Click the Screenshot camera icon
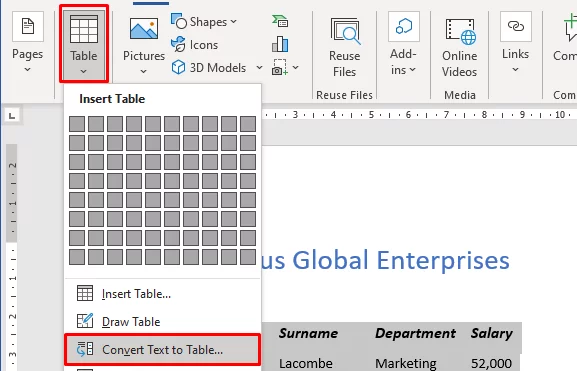 [x=280, y=67]
